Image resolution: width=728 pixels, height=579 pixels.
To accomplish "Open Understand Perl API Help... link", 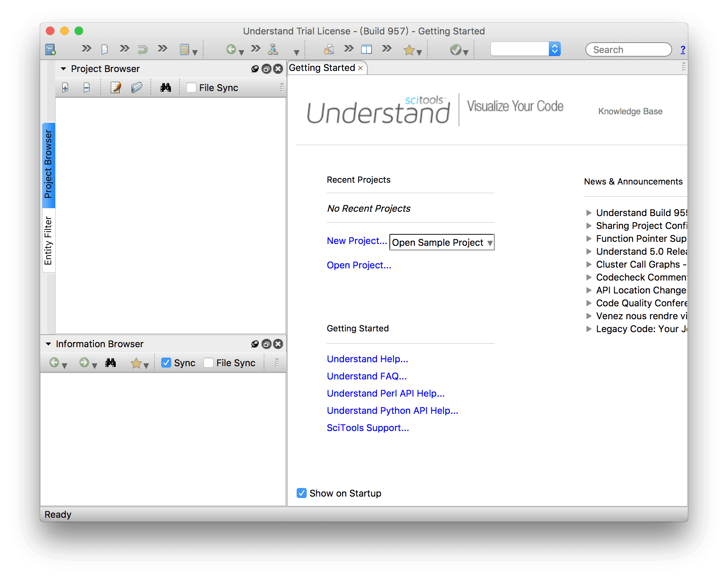I will point(386,393).
